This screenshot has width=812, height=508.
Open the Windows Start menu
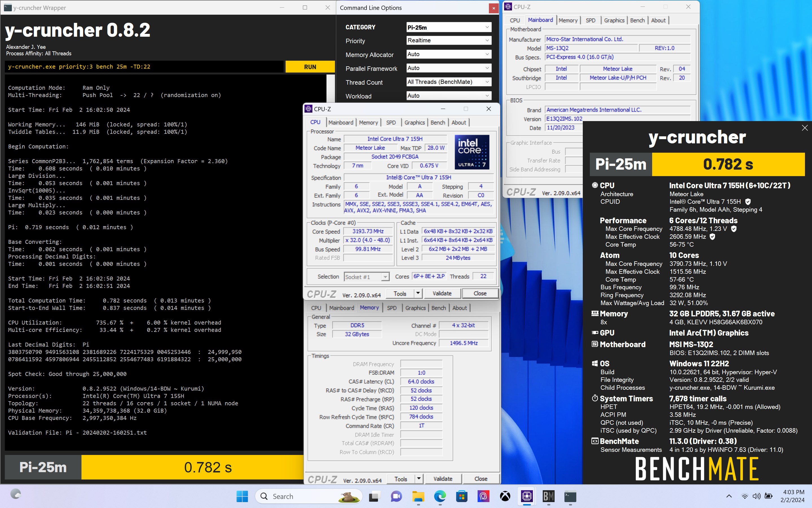[242, 496]
